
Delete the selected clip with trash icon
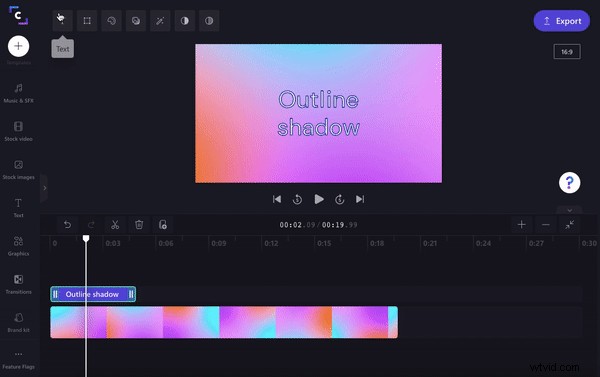pyautogui.click(x=139, y=225)
